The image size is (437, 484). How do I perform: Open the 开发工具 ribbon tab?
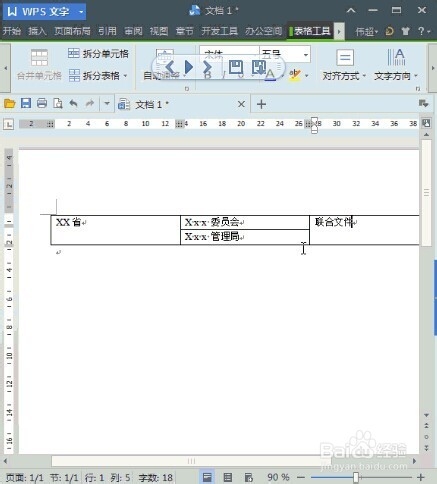coord(219,31)
